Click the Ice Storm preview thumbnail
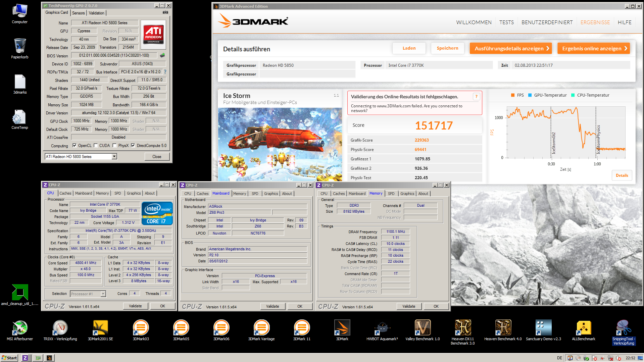This screenshot has width=644, height=362. click(280, 144)
